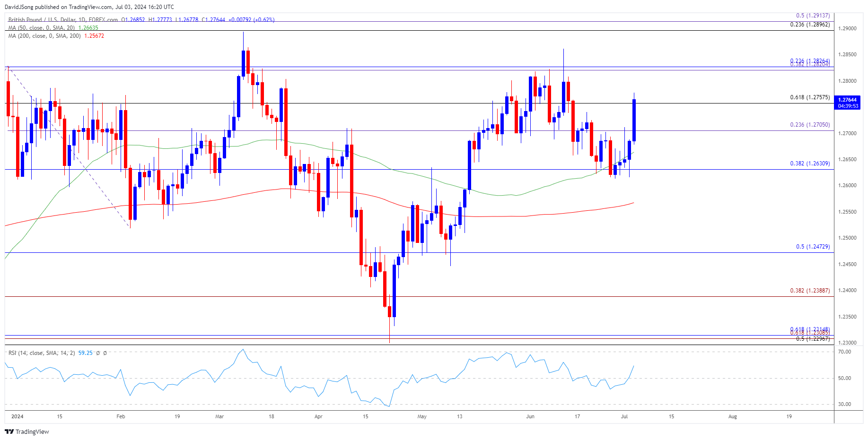
Task: Click the latest blue candle at chart's right edge
Action: (634, 120)
